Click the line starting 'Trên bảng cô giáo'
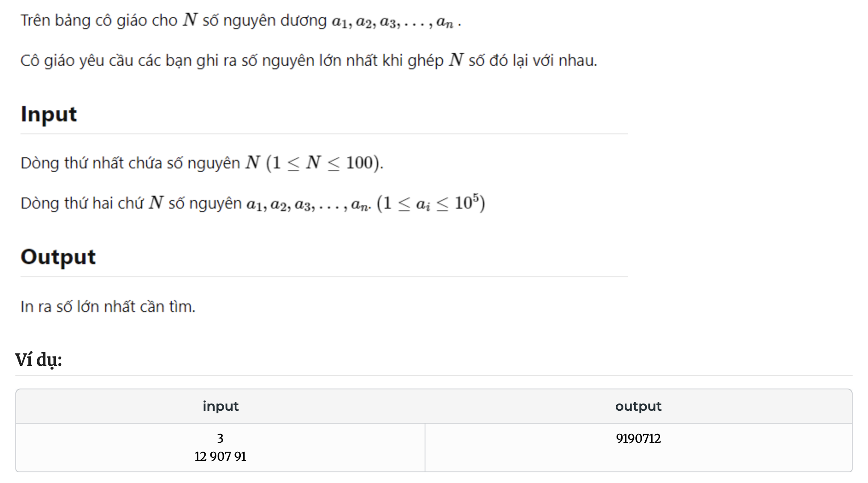The height and width of the screenshot is (483, 868). pyautogui.click(x=241, y=21)
